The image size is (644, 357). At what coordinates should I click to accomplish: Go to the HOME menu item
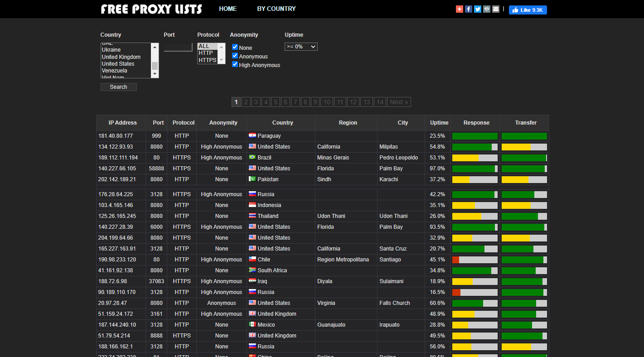pos(228,9)
